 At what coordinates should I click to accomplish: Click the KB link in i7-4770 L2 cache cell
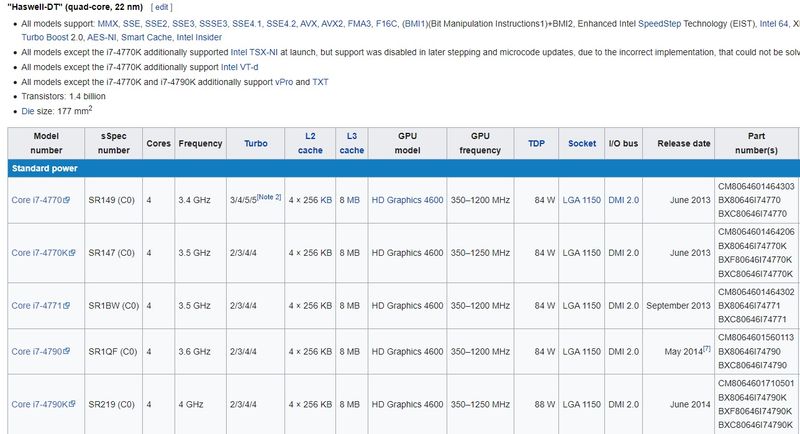pos(326,200)
